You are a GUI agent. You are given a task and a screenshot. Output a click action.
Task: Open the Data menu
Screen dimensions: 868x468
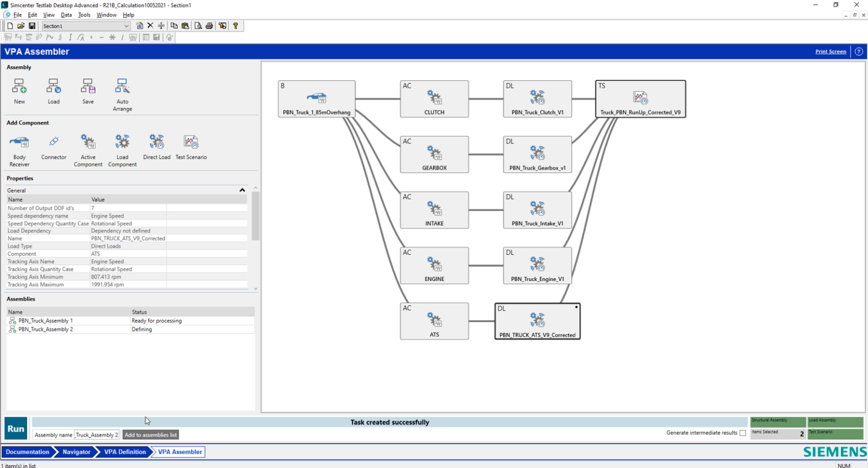(x=66, y=15)
